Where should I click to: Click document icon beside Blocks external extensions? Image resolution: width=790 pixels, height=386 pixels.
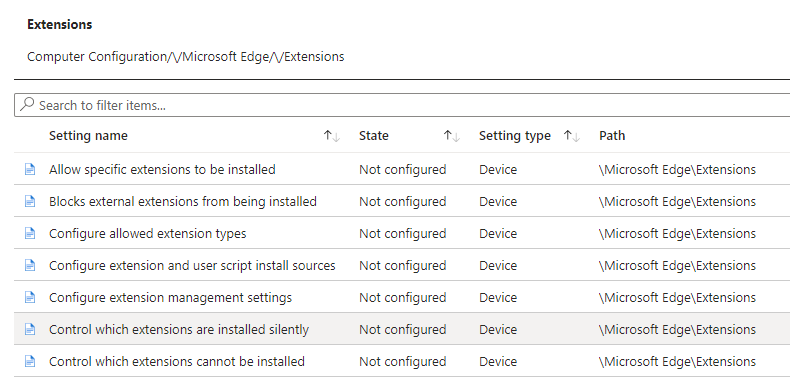tap(30, 201)
